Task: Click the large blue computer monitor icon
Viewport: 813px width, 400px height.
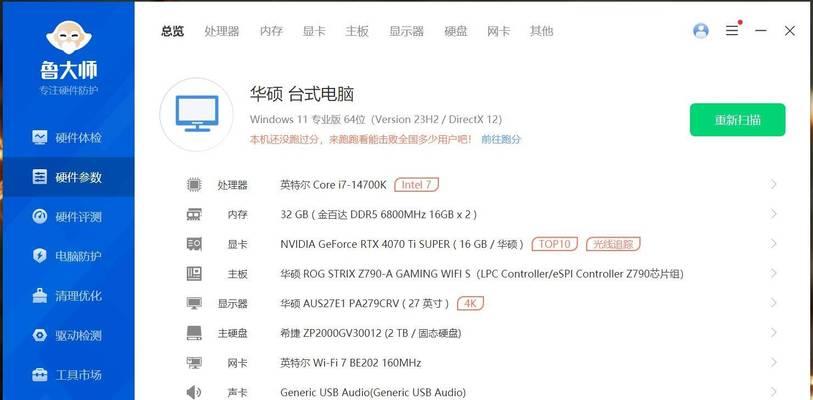Action: coord(197,114)
